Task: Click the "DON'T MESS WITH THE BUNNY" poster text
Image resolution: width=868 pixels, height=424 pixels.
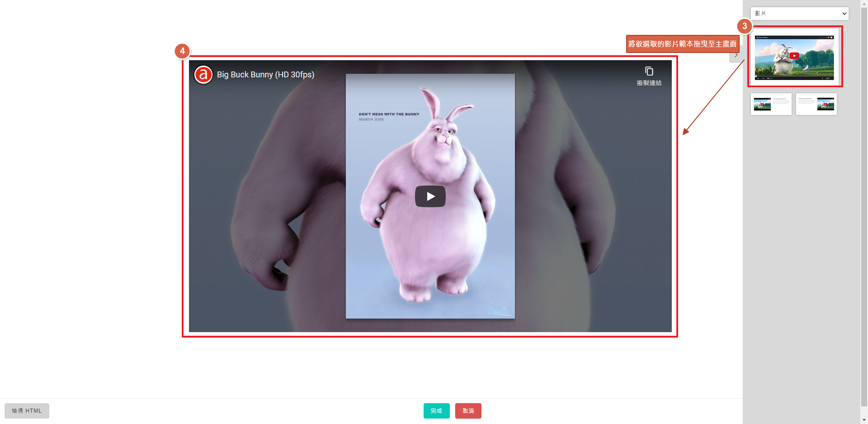Action: [x=389, y=114]
